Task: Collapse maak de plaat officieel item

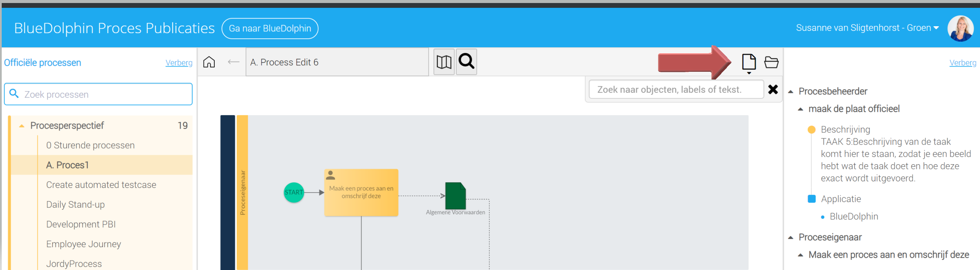Action: point(801,109)
